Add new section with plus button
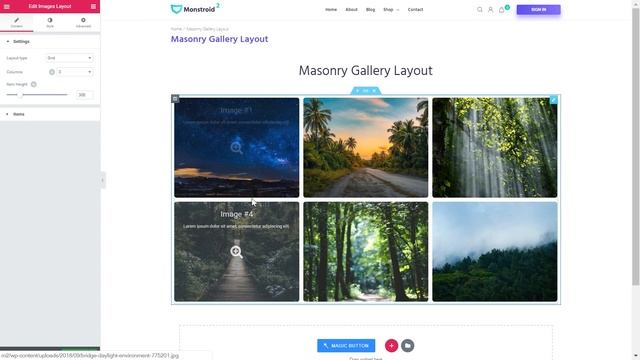 pyautogui.click(x=391, y=346)
